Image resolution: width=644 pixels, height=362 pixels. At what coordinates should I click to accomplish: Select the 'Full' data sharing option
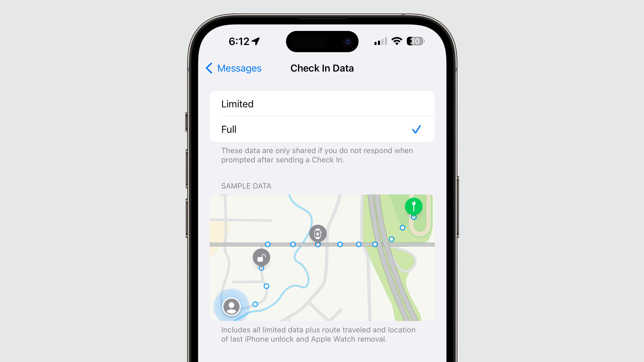322,129
